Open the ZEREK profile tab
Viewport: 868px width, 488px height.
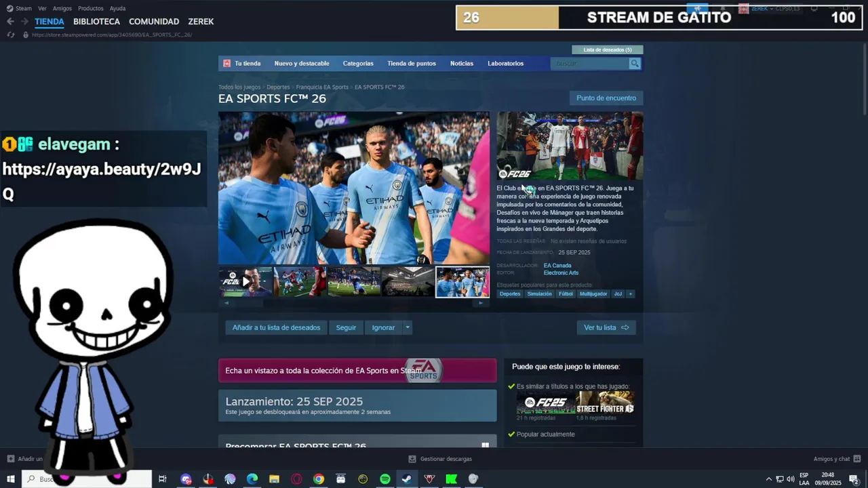coord(201,22)
